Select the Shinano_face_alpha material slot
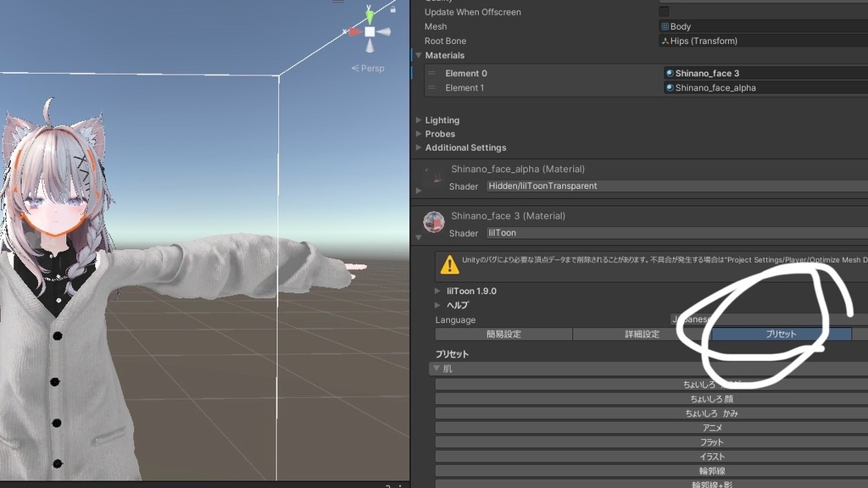Image resolution: width=868 pixels, height=488 pixels. tap(765, 87)
